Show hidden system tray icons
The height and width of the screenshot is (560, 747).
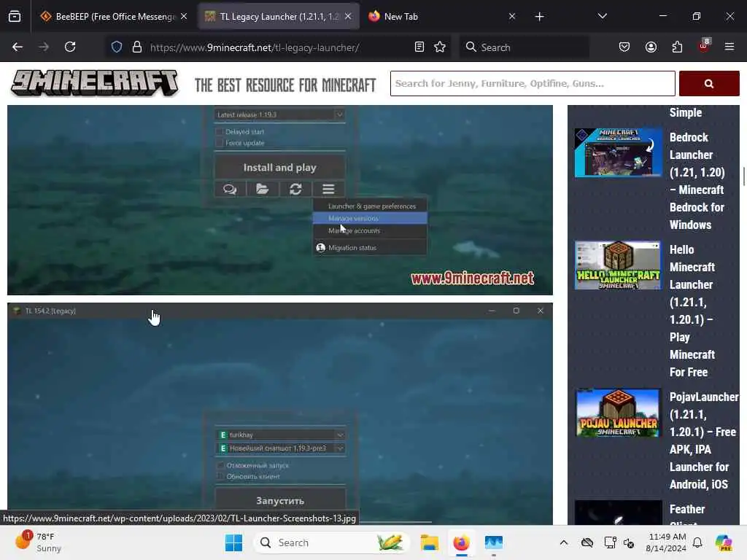pos(564,542)
